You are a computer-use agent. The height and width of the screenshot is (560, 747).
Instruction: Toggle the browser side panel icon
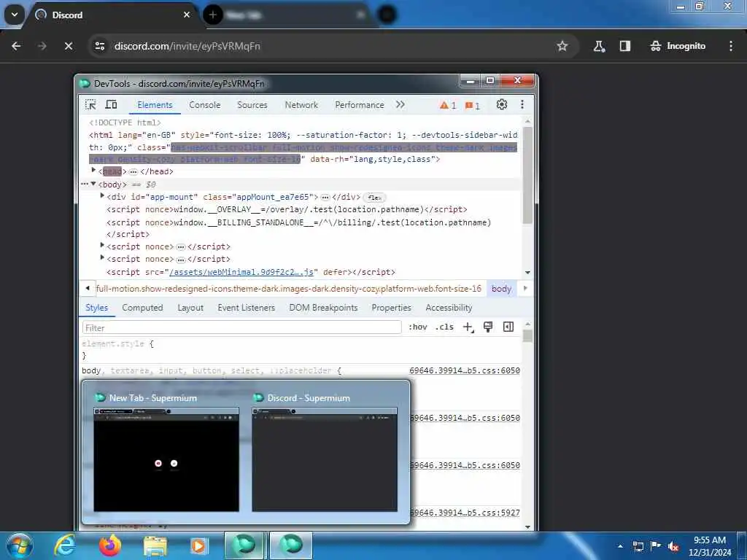[624, 46]
